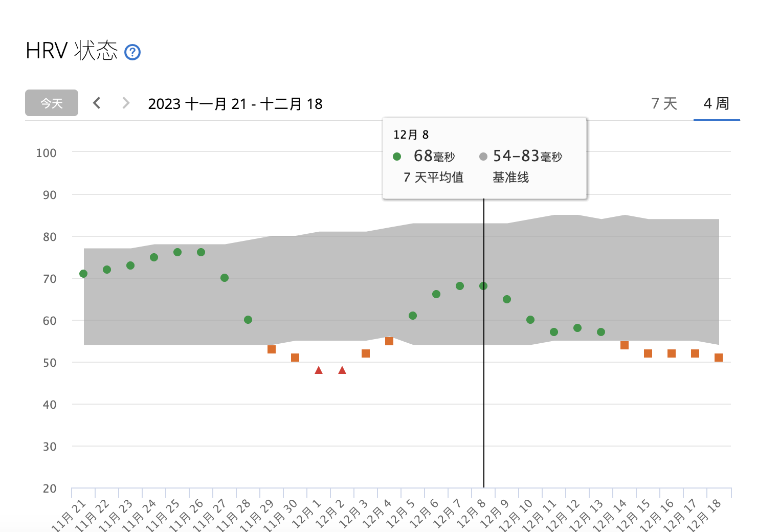Click the green dot for 11月 25
Viewport: 757px width, 532px height.
[177, 252]
